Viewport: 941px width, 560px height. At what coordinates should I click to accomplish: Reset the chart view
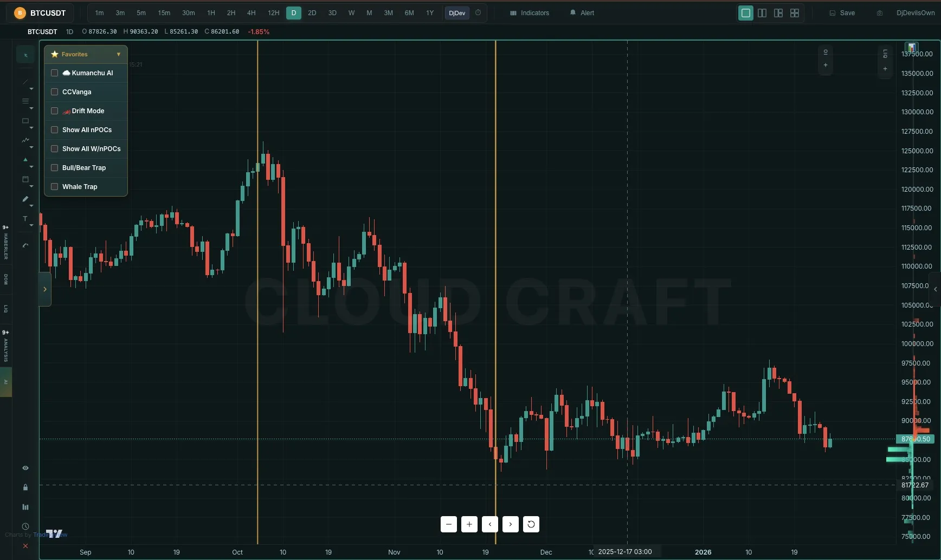[531, 524]
